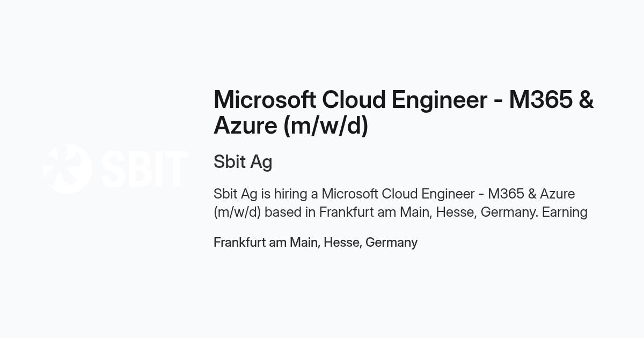This screenshot has width=644, height=338.
Task: Click the job location line below the description
Action: click(316, 243)
